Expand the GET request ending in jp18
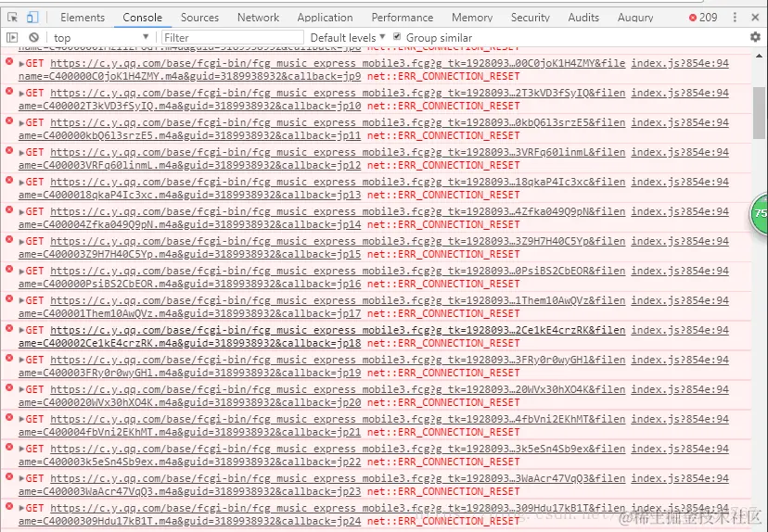This screenshot has height=532, width=768. coord(21,330)
